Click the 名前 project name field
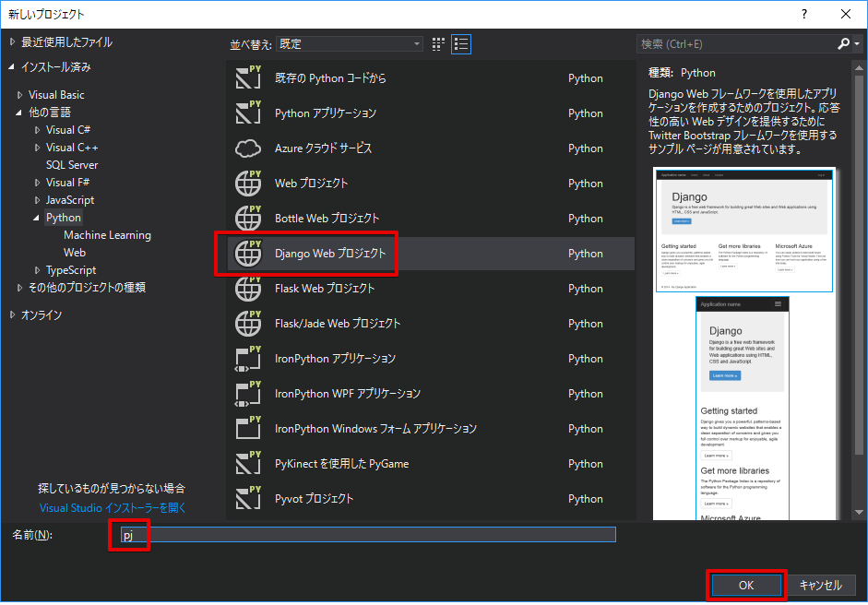This screenshot has width=868, height=605. [368, 535]
